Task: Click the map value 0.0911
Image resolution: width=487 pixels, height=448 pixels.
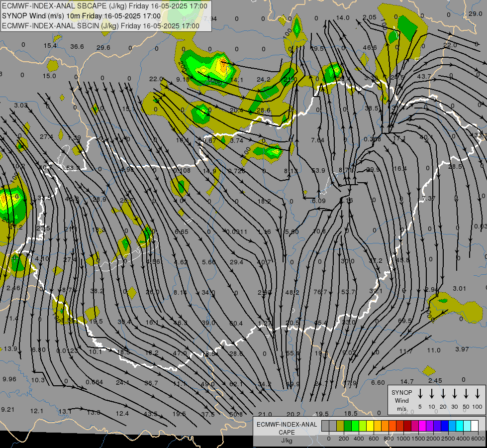Action: pos(237,231)
